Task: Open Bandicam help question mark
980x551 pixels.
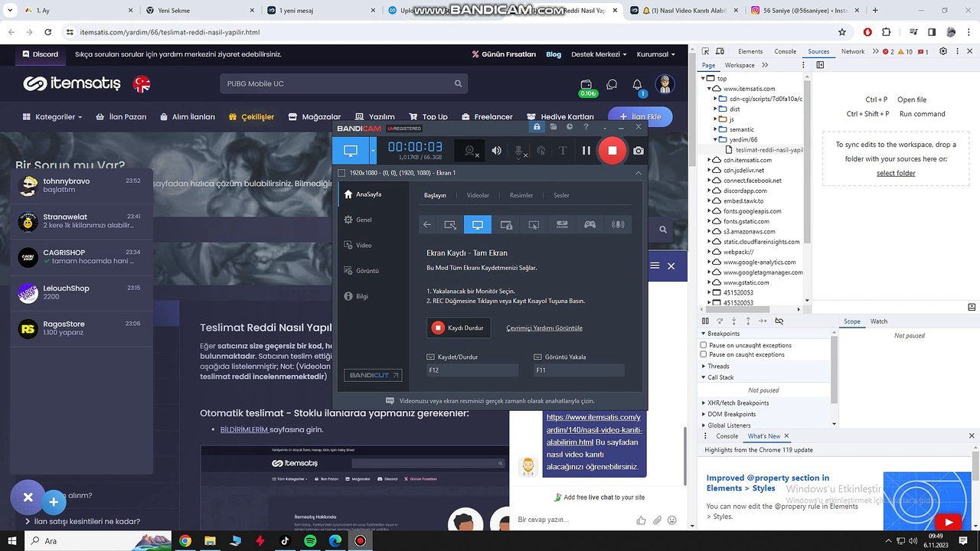Action: click(x=586, y=127)
